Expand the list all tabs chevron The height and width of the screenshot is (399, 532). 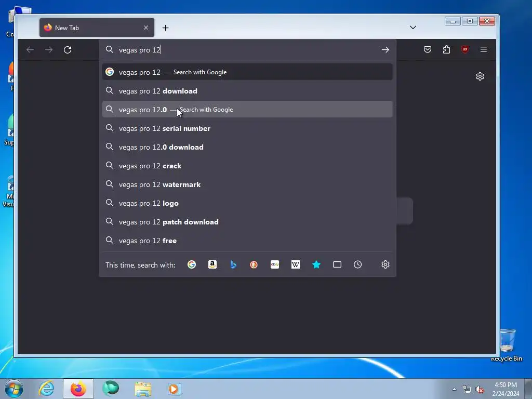click(x=413, y=28)
